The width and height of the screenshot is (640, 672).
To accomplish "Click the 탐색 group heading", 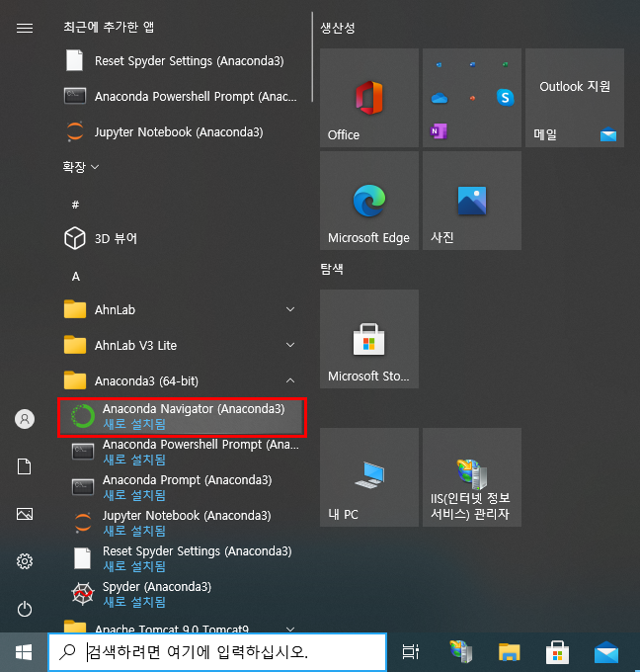I will 332,269.
